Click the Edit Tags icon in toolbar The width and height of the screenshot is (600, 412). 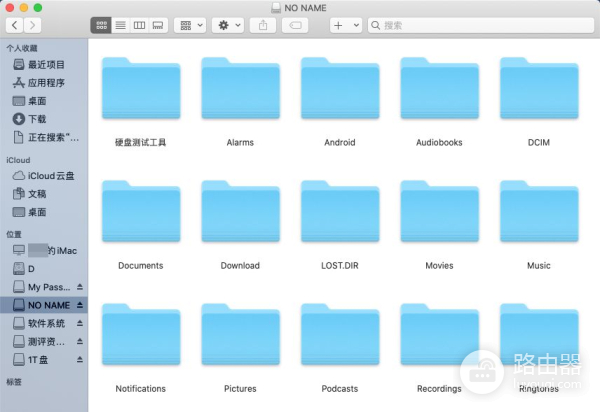pos(295,24)
